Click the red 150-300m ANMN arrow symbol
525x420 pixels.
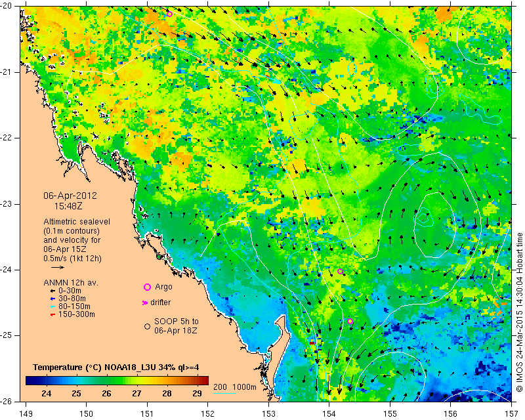(x=52, y=315)
